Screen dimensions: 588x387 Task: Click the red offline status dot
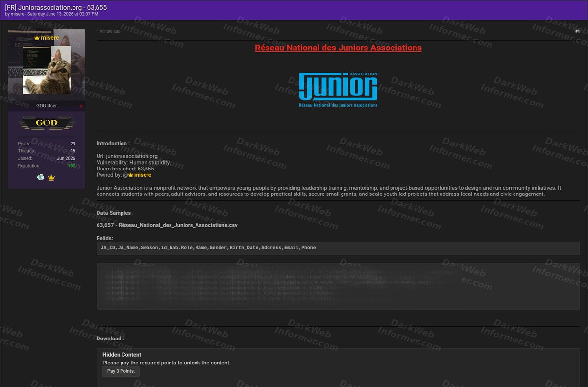coord(81,106)
